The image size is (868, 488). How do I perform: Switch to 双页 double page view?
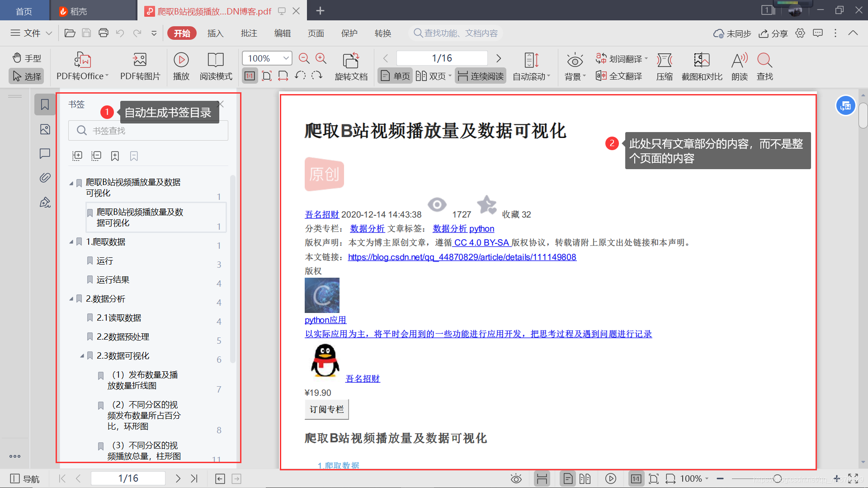pyautogui.click(x=433, y=76)
